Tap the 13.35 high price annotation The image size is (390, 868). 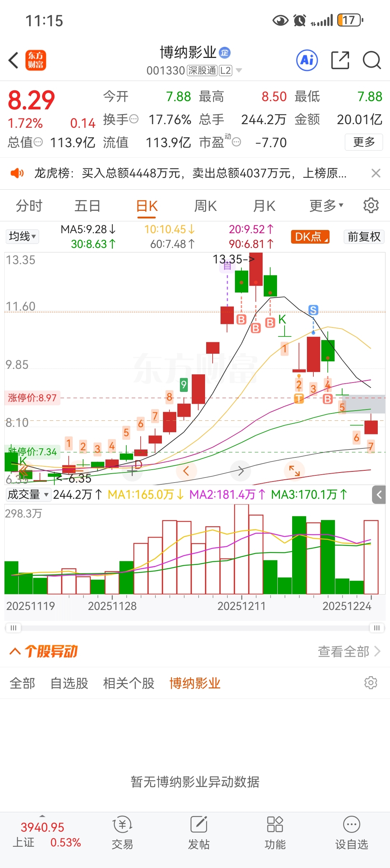pos(233,259)
